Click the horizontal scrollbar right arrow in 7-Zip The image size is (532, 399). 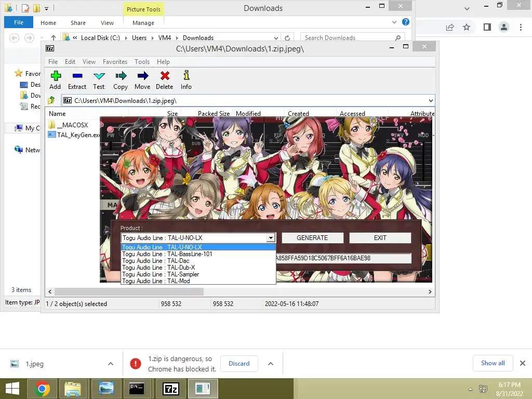click(430, 291)
